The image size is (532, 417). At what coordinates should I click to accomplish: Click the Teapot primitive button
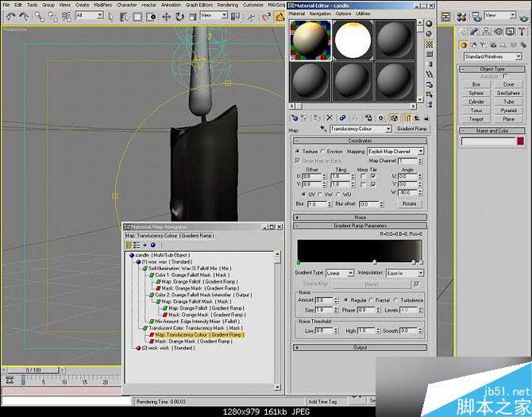point(476,119)
